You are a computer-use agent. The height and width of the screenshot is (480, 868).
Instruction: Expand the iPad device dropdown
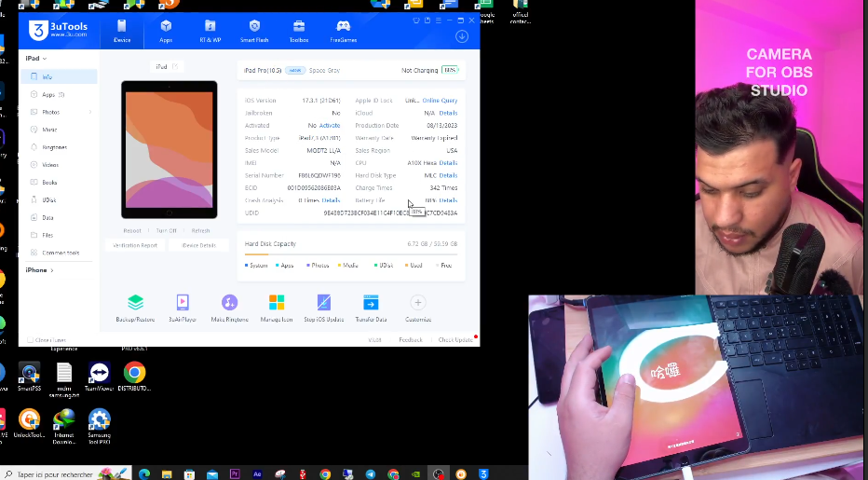36,58
